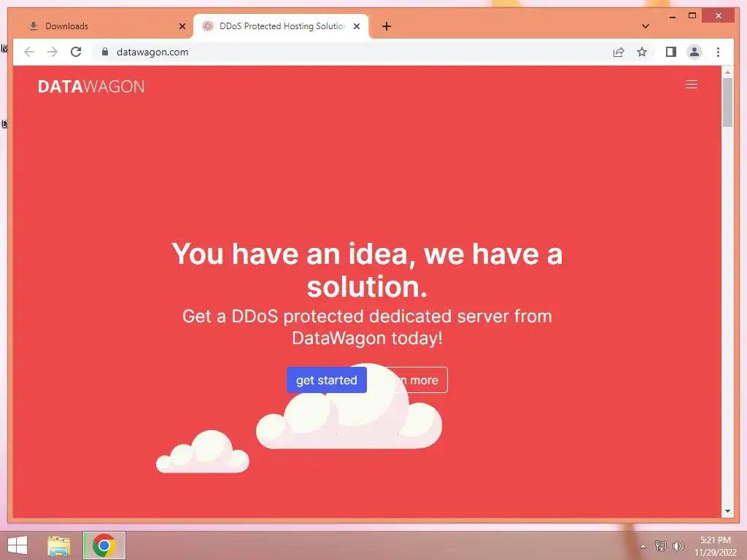Open a new tab with plus button
Viewport: 747px width, 560px height.
click(x=387, y=27)
